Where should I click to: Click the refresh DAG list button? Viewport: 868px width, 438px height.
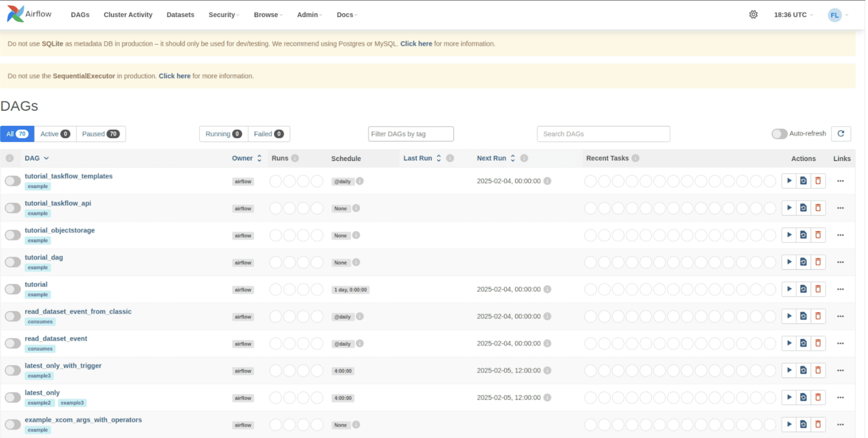(841, 133)
